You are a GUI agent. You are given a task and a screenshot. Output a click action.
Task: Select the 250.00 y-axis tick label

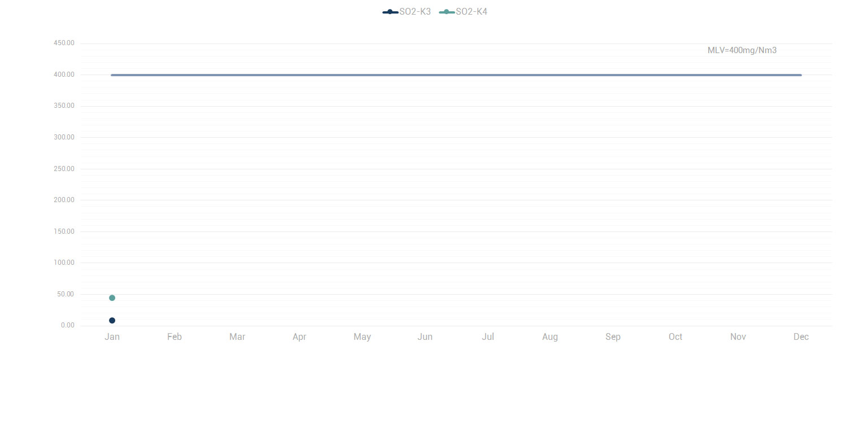pos(64,169)
